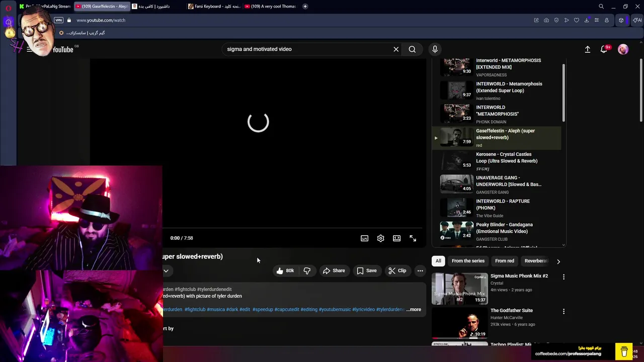This screenshot has width=644, height=362.
Task: Switch to the Kick stream tab
Action: click(x=45, y=7)
